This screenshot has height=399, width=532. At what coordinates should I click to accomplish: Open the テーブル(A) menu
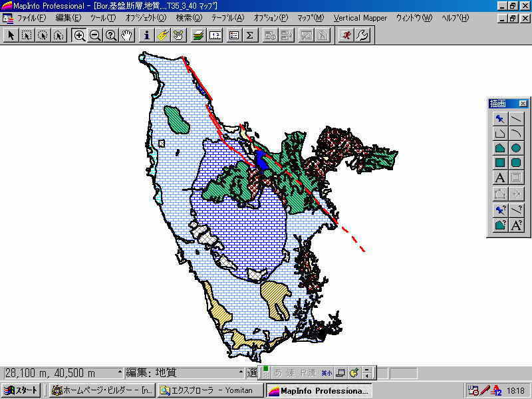[227, 18]
